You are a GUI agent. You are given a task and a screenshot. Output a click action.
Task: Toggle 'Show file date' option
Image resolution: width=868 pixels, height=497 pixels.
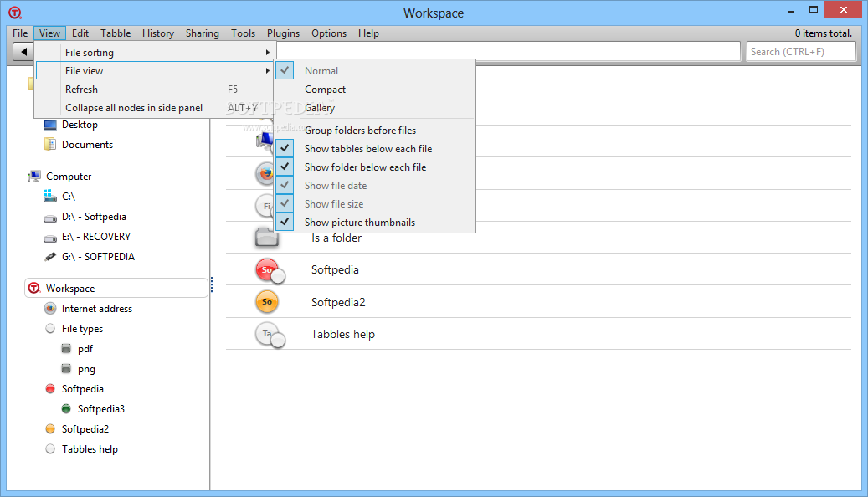[336, 186]
